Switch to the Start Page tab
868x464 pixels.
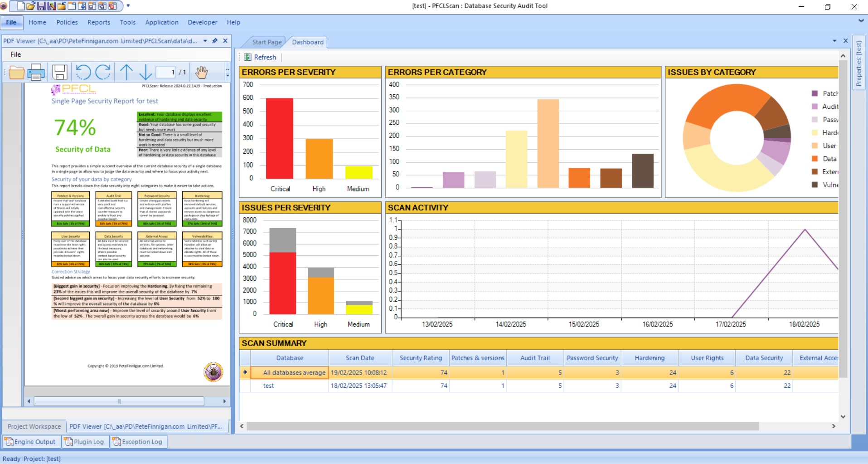pyautogui.click(x=267, y=42)
